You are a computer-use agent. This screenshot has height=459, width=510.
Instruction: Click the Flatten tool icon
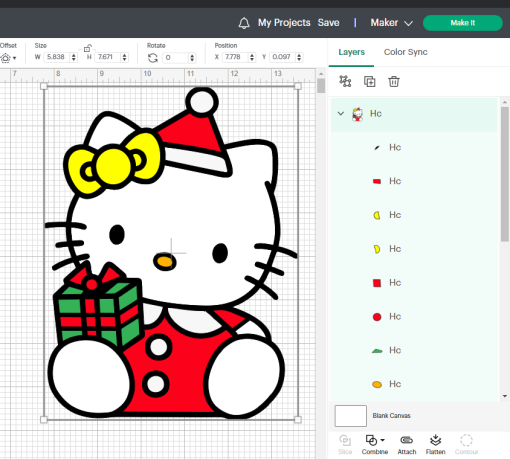(x=435, y=444)
